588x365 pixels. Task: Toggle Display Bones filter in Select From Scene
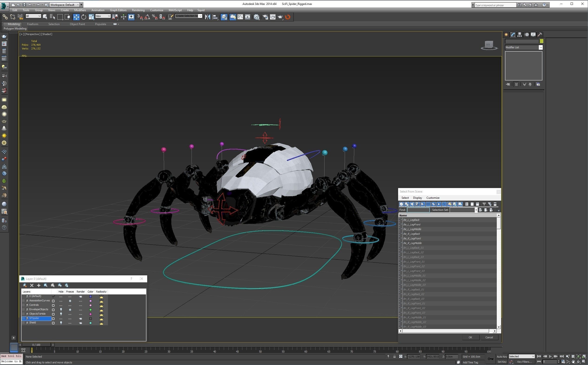(x=444, y=204)
